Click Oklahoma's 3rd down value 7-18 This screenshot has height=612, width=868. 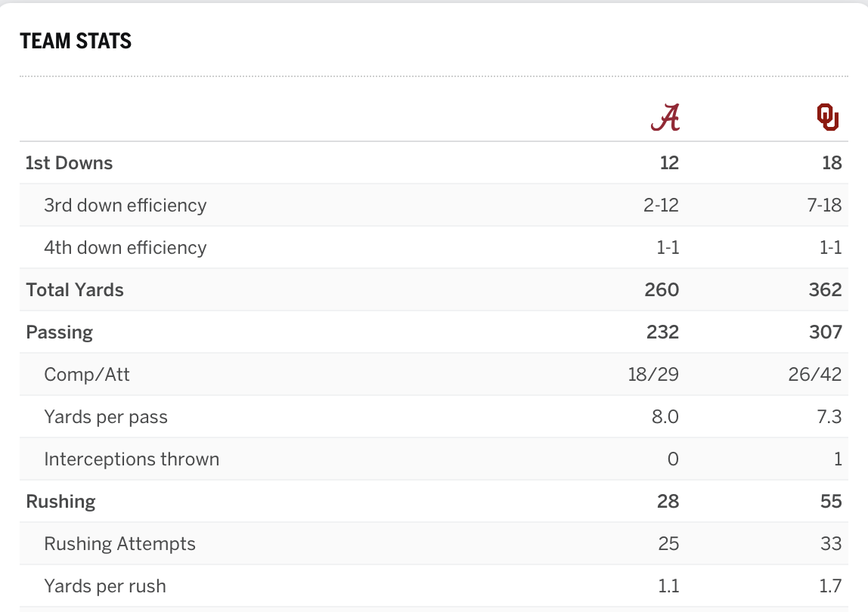(x=823, y=206)
